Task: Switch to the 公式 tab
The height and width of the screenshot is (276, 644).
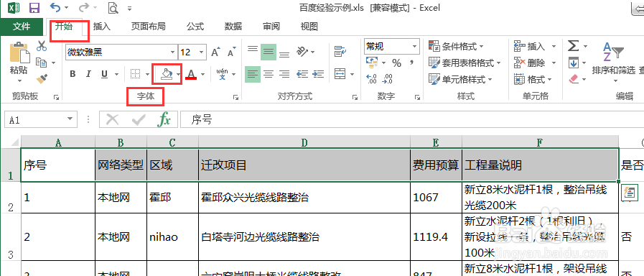Action: 195,27
